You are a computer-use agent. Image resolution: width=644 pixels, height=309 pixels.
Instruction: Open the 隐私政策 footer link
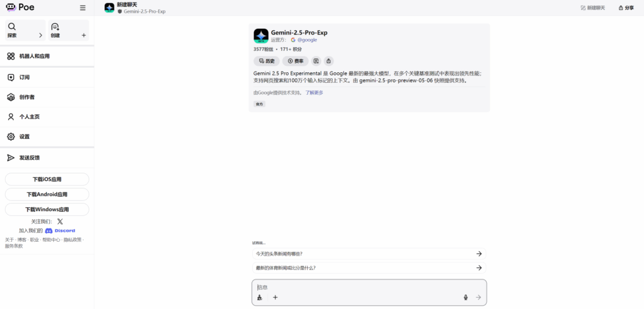[72, 240]
